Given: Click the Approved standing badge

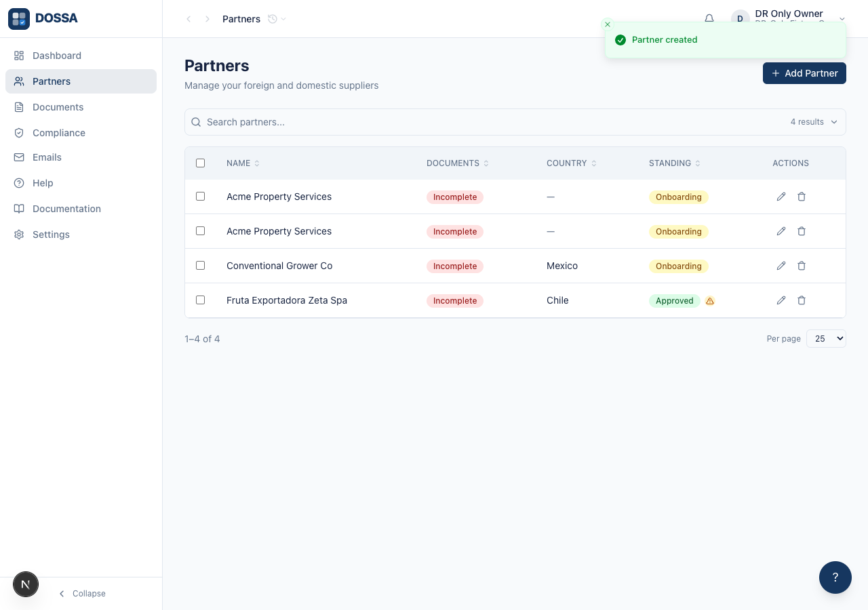Looking at the screenshot, I should pyautogui.click(x=675, y=301).
